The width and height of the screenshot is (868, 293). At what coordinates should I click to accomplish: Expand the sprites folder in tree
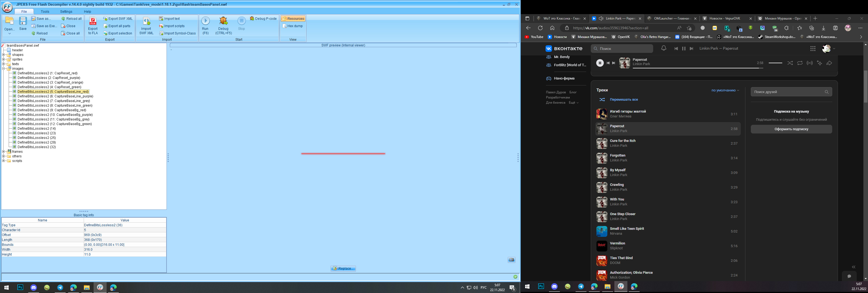(x=3, y=59)
